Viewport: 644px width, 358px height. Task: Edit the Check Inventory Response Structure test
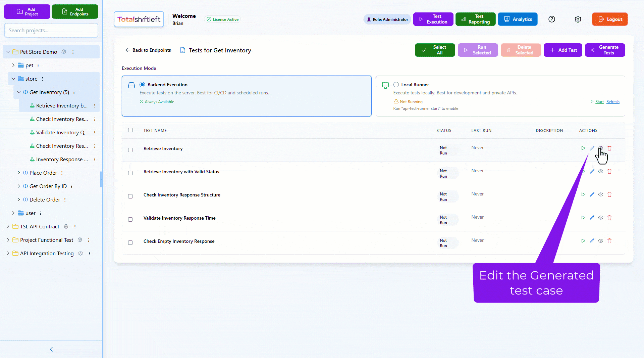coord(592,194)
